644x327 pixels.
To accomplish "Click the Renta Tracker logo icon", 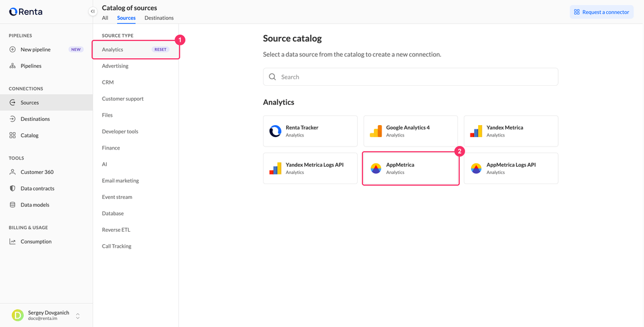I will click(275, 131).
